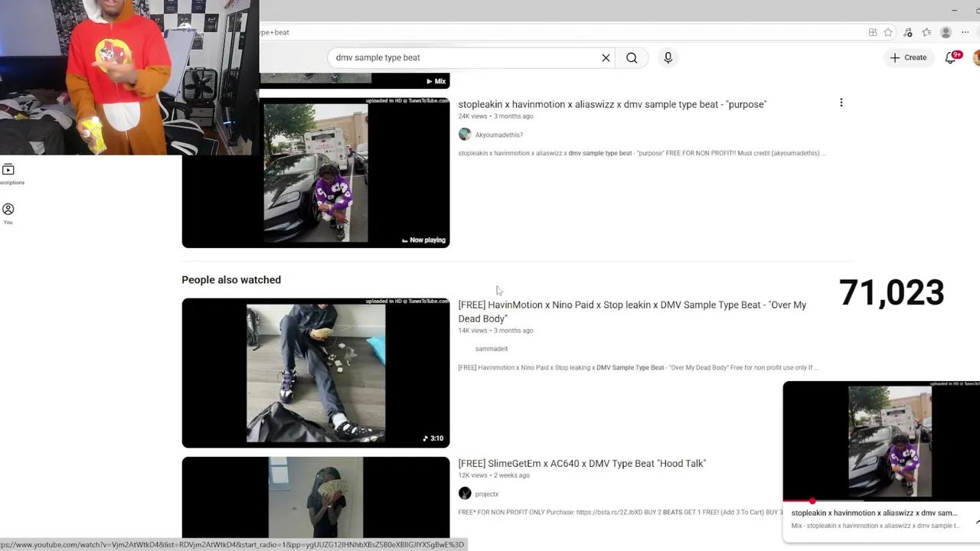The width and height of the screenshot is (980, 551).
Task: Click the miniplayer video preview
Action: click(x=881, y=441)
